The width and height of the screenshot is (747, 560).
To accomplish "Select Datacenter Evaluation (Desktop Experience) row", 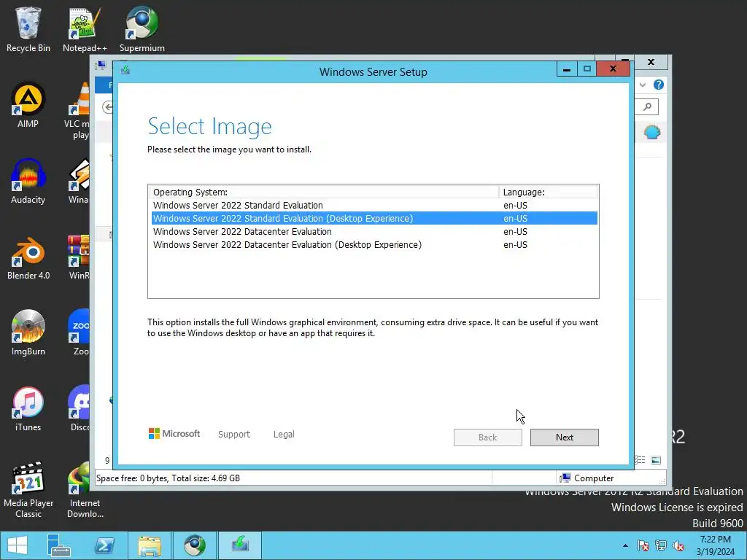I will click(374, 245).
